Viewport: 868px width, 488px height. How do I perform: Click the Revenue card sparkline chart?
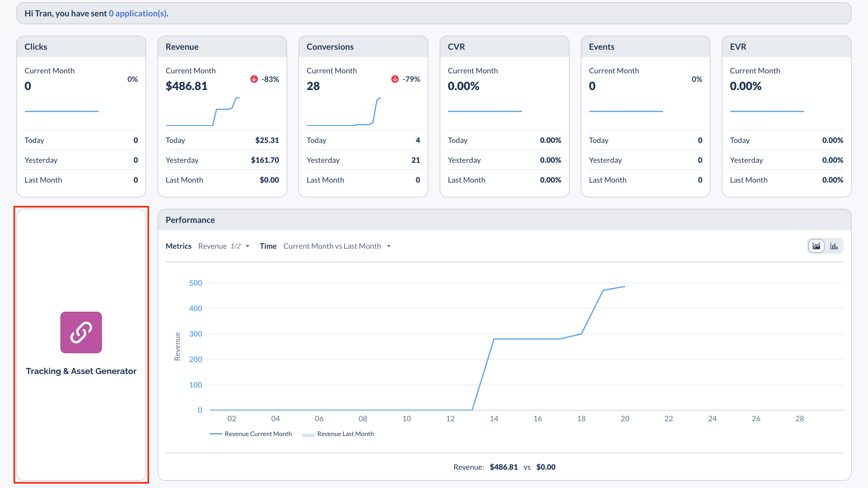point(203,111)
